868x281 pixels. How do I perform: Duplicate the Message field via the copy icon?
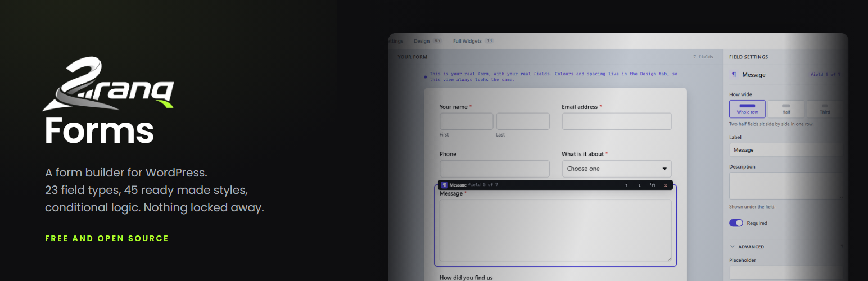coord(652,185)
